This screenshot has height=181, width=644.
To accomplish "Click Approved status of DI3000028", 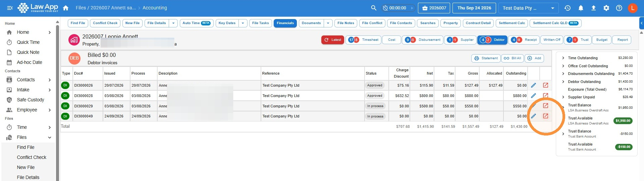I will point(375,96).
